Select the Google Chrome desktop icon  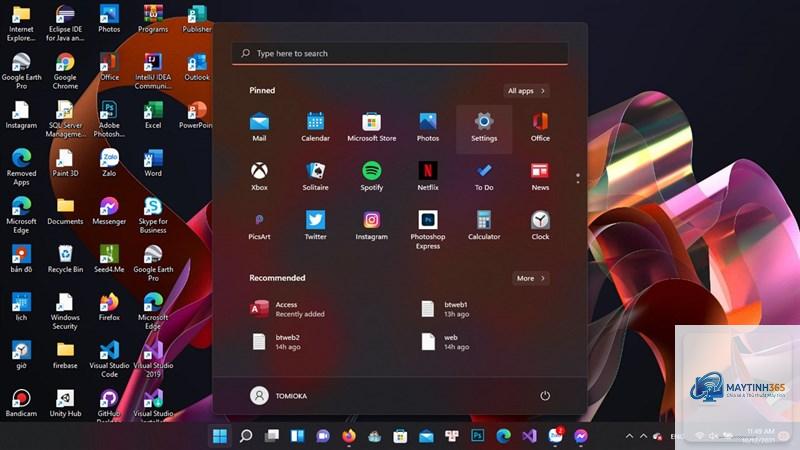[65, 70]
